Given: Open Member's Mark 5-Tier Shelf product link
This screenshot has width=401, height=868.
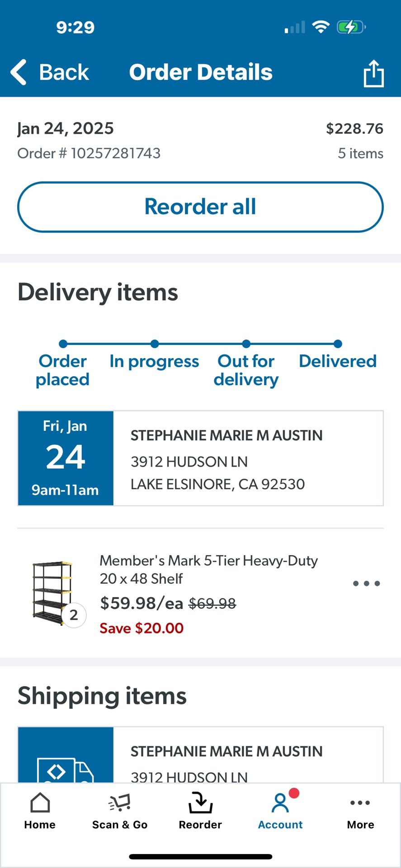Looking at the screenshot, I should pyautogui.click(x=208, y=569).
